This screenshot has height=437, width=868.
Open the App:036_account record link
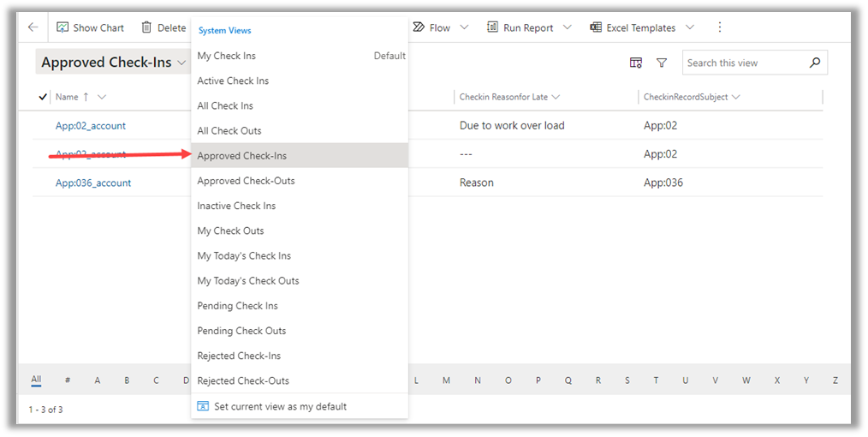pos(93,183)
